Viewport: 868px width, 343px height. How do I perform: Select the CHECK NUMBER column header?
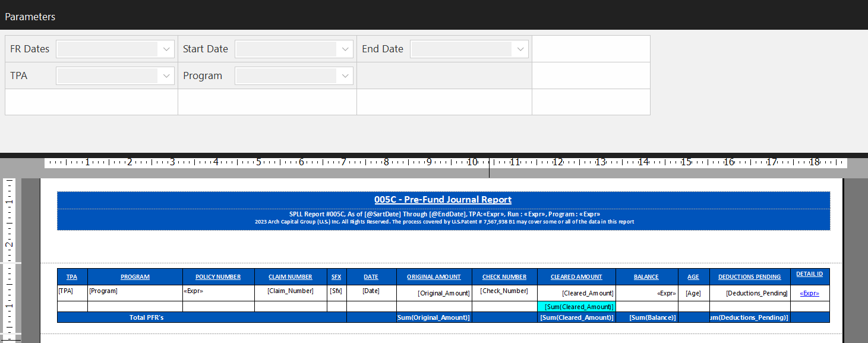504,277
